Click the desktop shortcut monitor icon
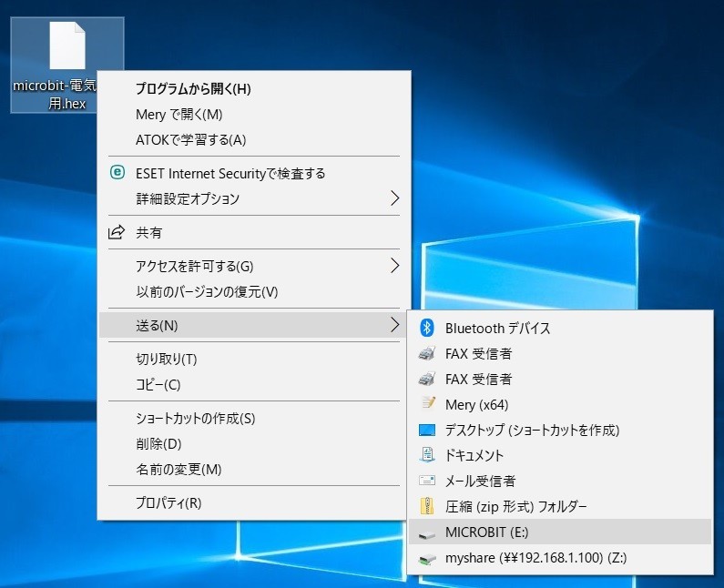The image size is (724, 588). click(427, 431)
